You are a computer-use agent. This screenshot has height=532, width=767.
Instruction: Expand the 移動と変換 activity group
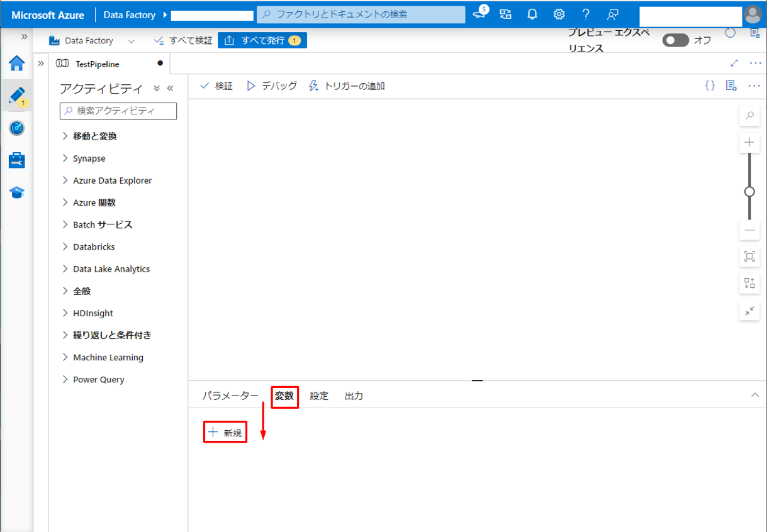click(x=94, y=136)
